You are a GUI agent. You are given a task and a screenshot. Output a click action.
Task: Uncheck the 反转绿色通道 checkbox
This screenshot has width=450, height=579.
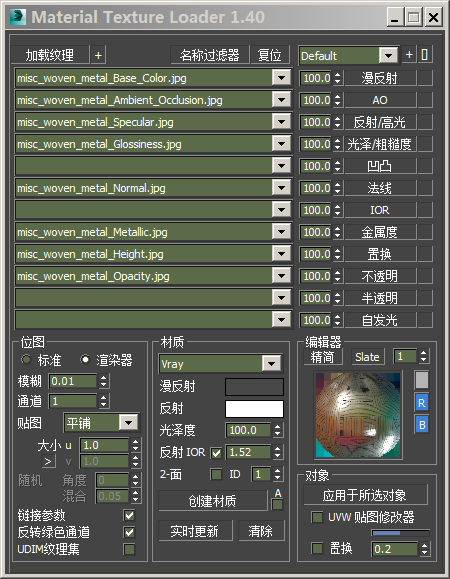pos(130,532)
